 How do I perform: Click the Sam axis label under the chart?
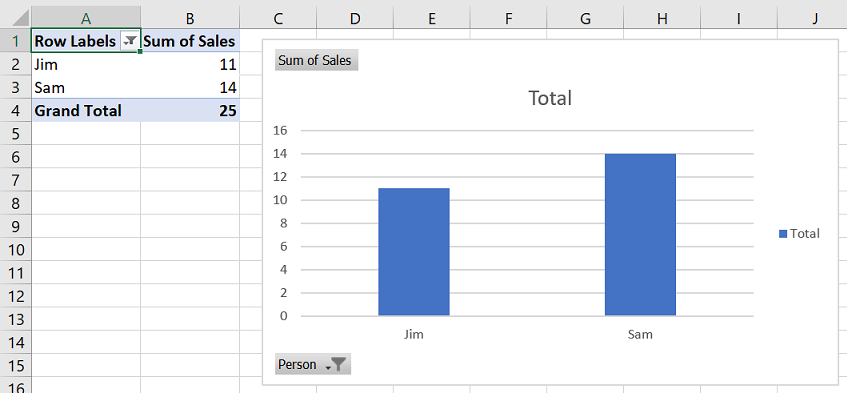(x=640, y=335)
